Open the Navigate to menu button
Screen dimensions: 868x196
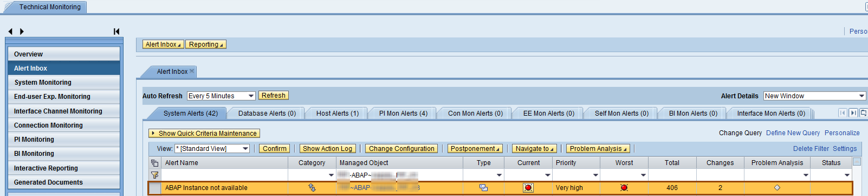(x=534, y=149)
